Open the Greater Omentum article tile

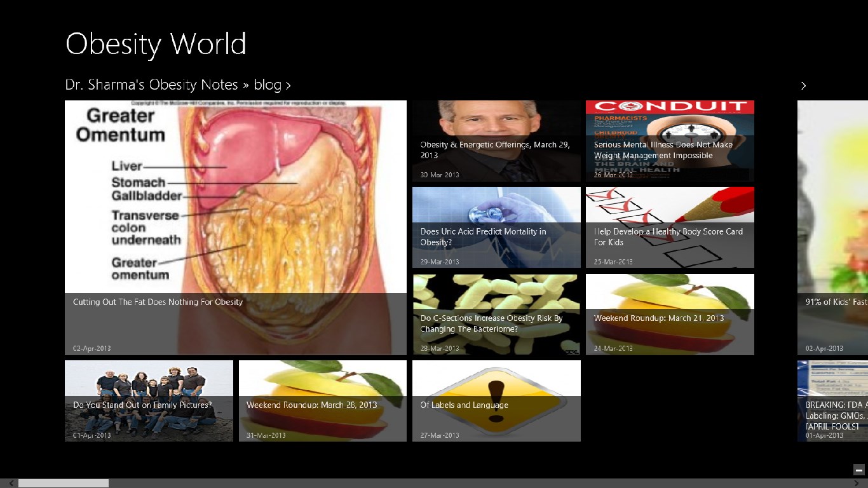pos(235,227)
